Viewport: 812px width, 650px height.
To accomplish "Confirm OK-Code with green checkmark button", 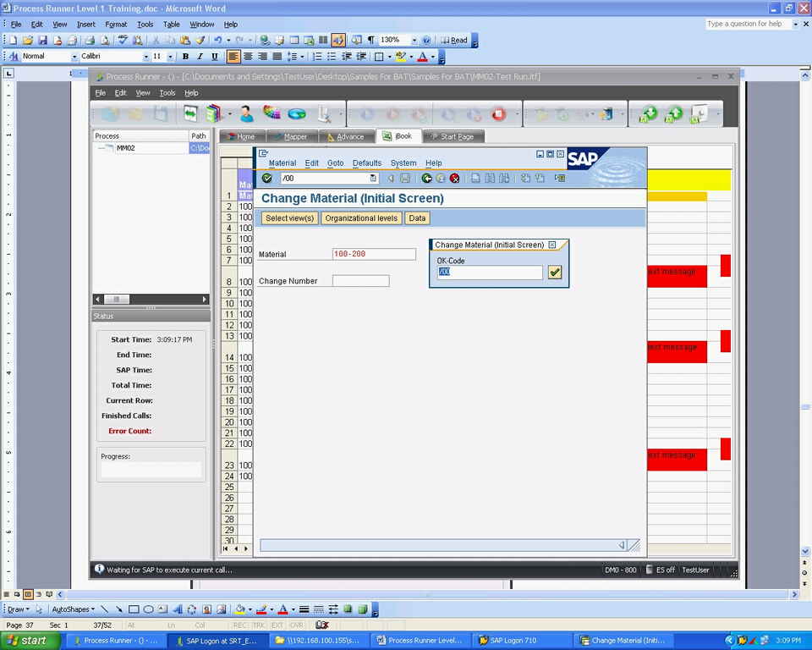I will pyautogui.click(x=555, y=273).
